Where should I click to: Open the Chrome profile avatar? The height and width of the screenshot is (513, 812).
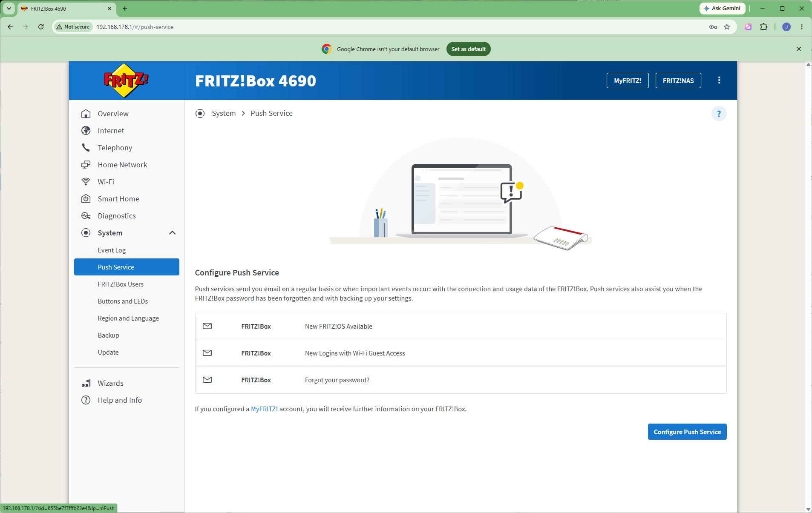click(786, 27)
